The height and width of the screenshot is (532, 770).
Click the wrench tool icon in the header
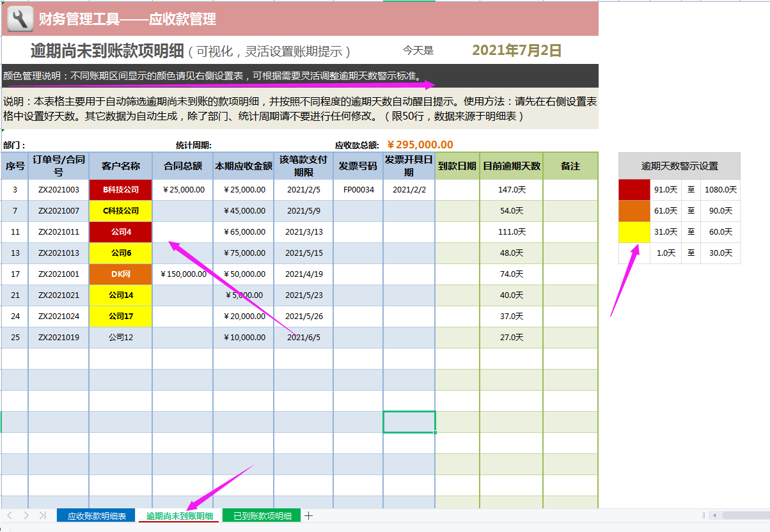20,19
